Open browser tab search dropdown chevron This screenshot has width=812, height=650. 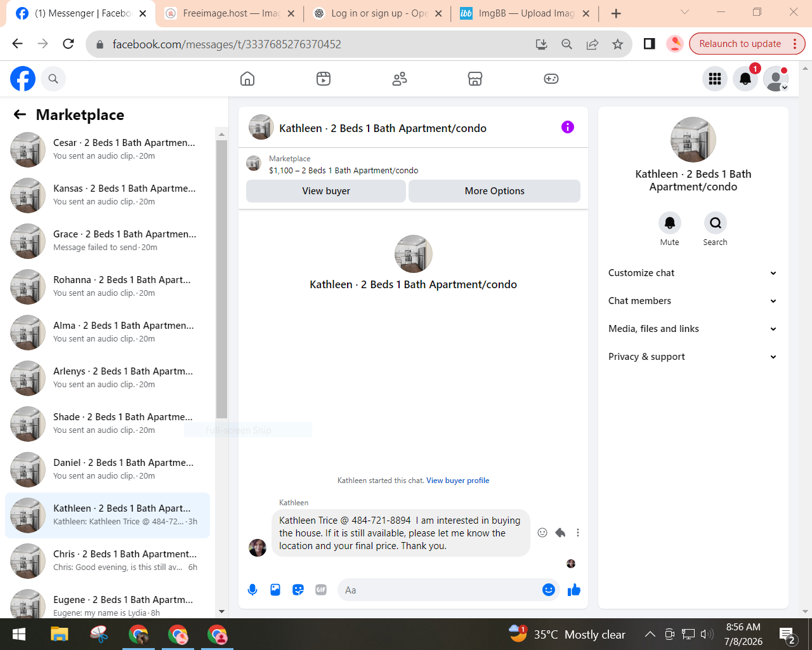(684, 12)
